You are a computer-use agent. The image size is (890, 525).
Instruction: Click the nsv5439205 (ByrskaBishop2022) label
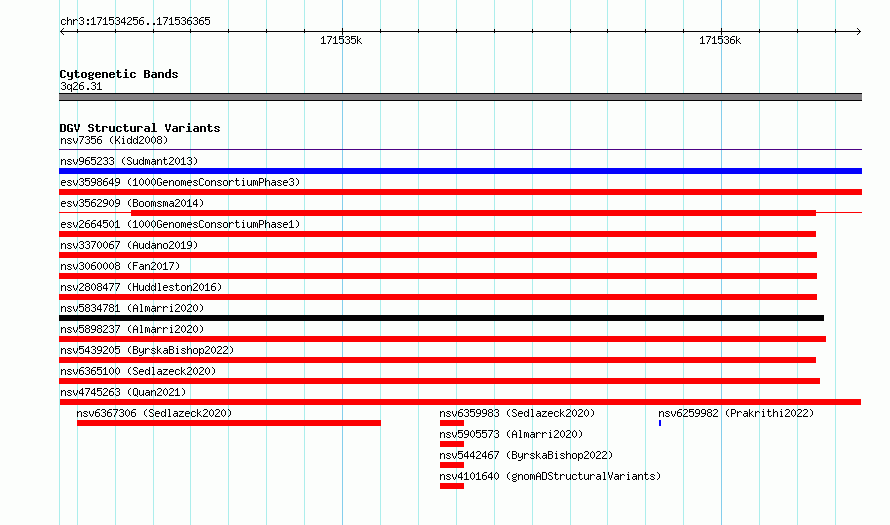pos(147,350)
